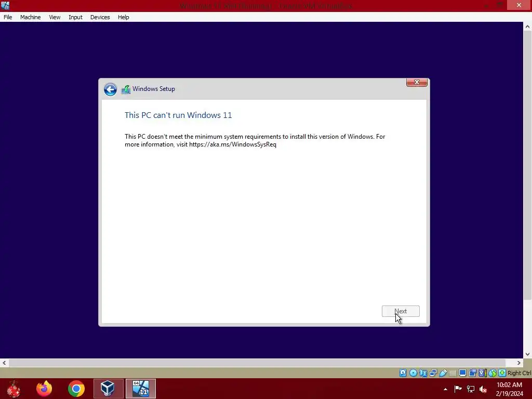Click the Start ornament icon on taskbar
This screenshot has width=532, height=399.
tap(14, 389)
